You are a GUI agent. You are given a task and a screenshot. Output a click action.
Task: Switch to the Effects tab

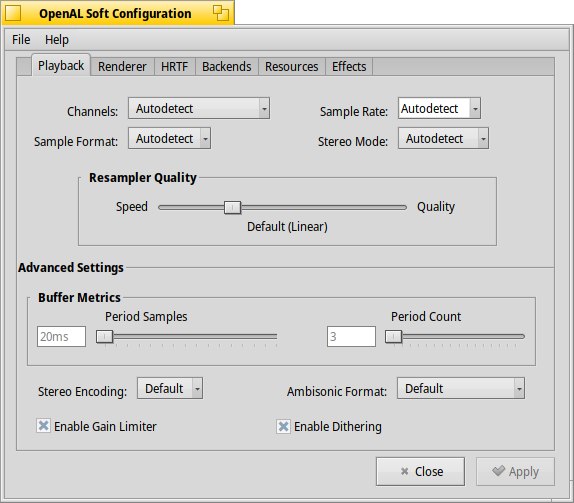pos(349,67)
